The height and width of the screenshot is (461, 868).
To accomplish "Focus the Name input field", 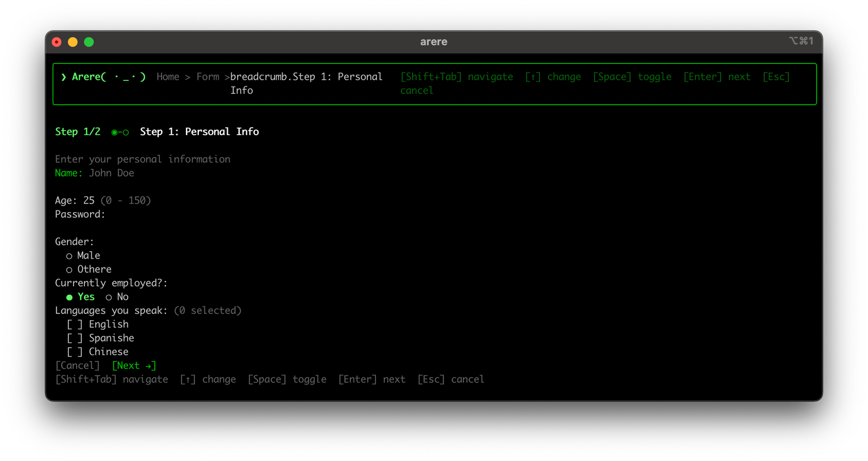I will (111, 173).
